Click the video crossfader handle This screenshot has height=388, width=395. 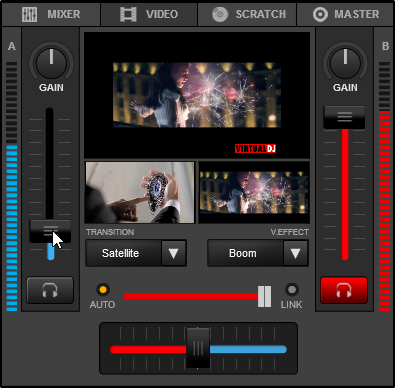pos(265,296)
